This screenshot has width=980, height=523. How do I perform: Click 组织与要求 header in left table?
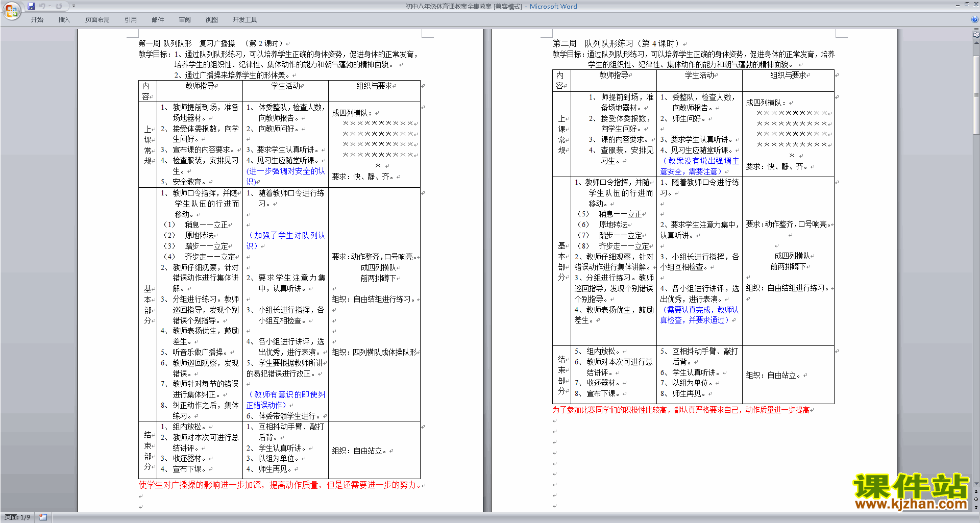click(374, 86)
